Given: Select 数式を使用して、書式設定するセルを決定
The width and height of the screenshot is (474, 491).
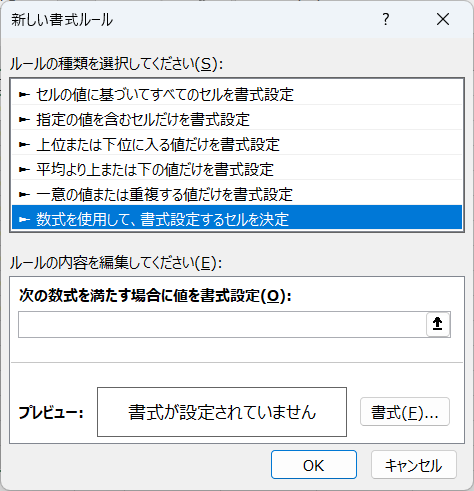Looking at the screenshot, I should click(237, 217).
